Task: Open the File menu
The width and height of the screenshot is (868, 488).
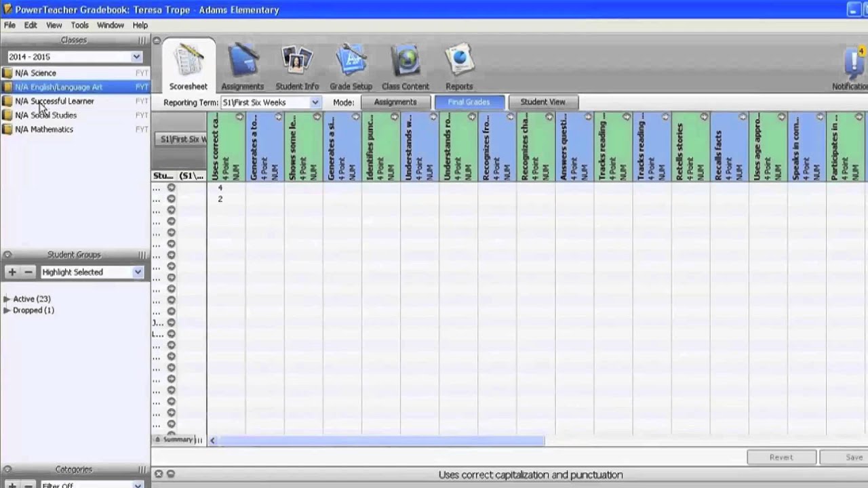Action: click(9, 25)
